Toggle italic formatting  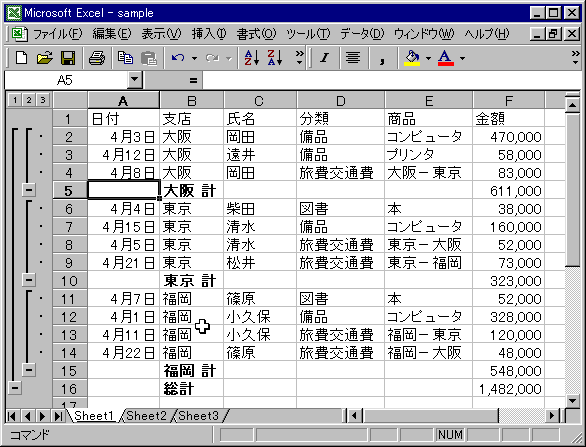pos(324,58)
